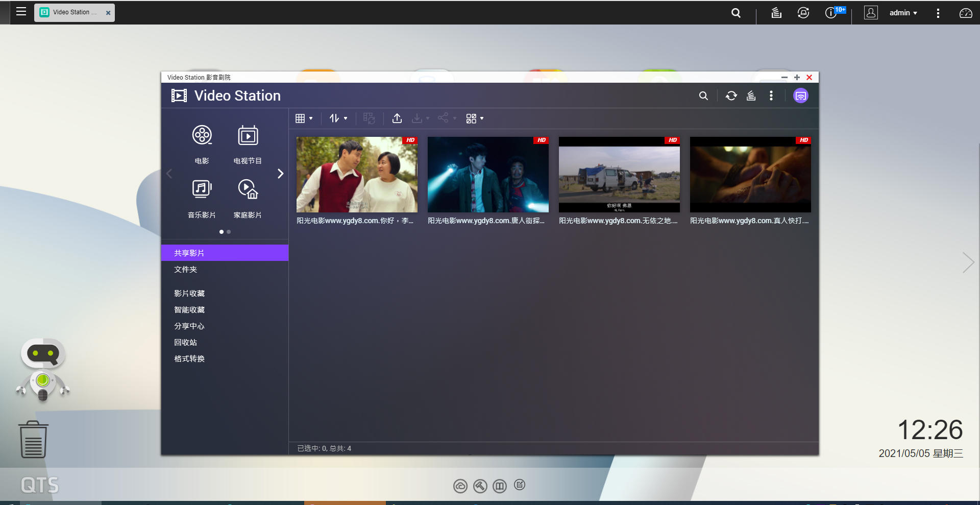Select 影片收藏 in the sidebar

189,294
